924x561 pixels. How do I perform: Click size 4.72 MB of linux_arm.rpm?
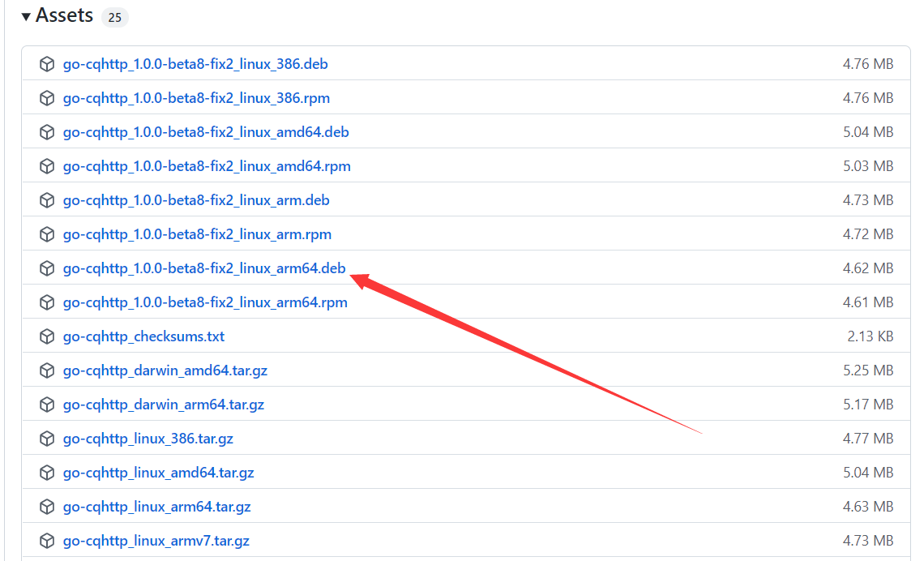868,234
